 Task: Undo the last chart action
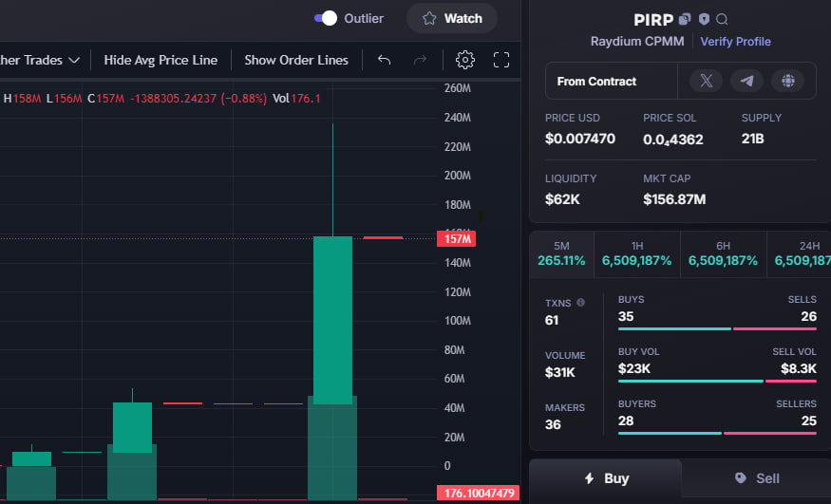[x=385, y=61]
